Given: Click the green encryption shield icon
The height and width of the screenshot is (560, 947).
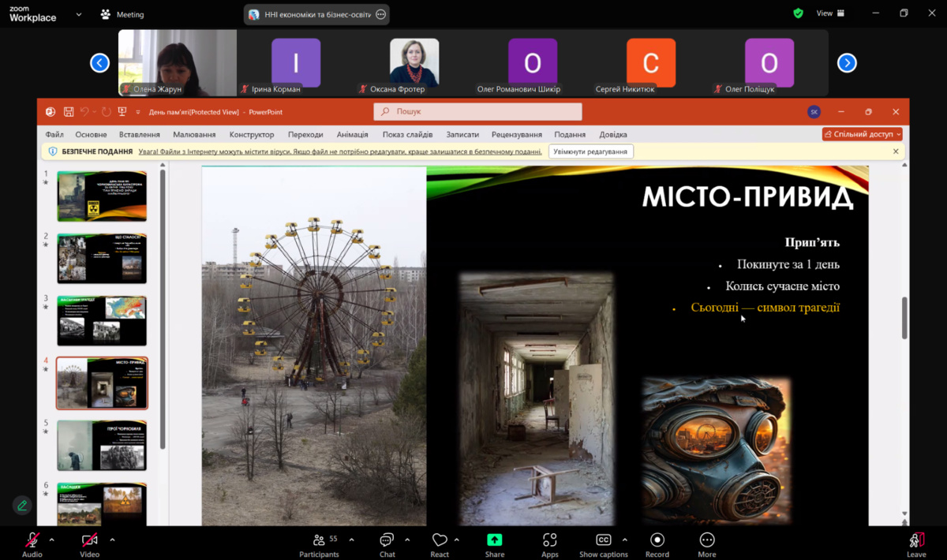Looking at the screenshot, I should 799,13.
